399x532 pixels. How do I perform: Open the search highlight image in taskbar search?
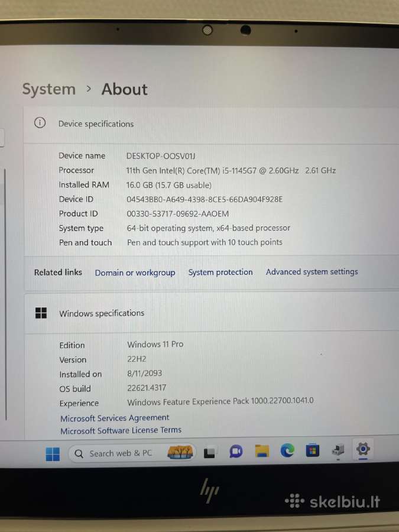(x=180, y=452)
